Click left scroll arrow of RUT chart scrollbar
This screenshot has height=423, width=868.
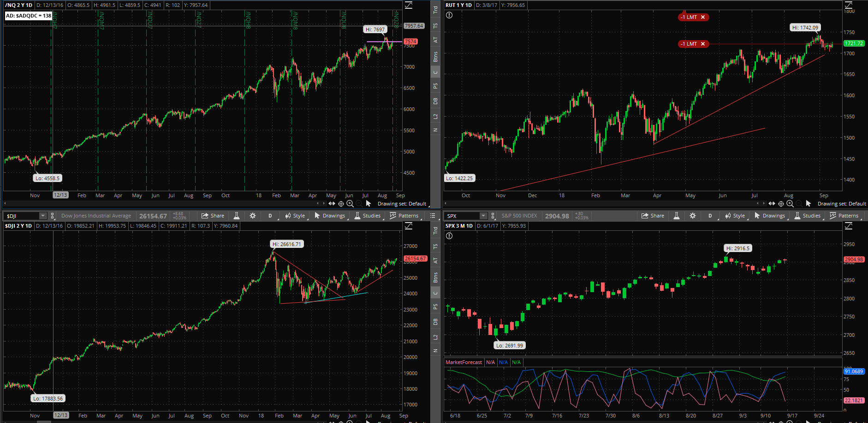click(x=446, y=203)
